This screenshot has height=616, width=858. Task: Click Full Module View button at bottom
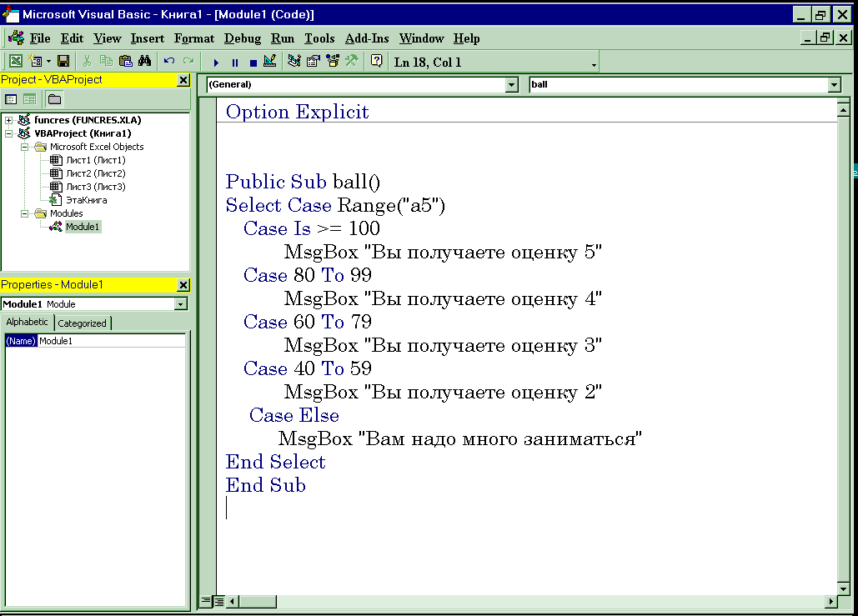[x=218, y=601]
